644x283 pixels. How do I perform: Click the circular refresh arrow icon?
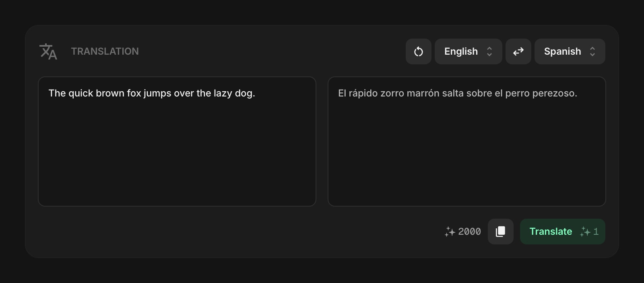point(418,51)
